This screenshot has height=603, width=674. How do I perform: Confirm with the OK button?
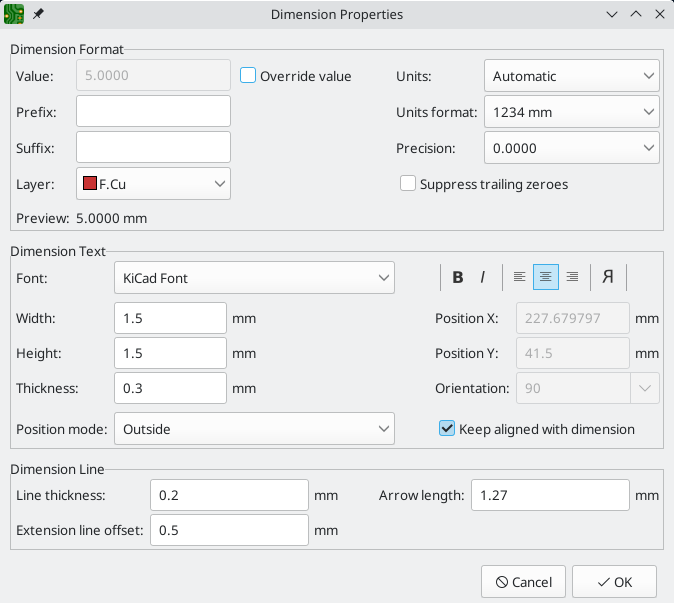[x=614, y=582]
